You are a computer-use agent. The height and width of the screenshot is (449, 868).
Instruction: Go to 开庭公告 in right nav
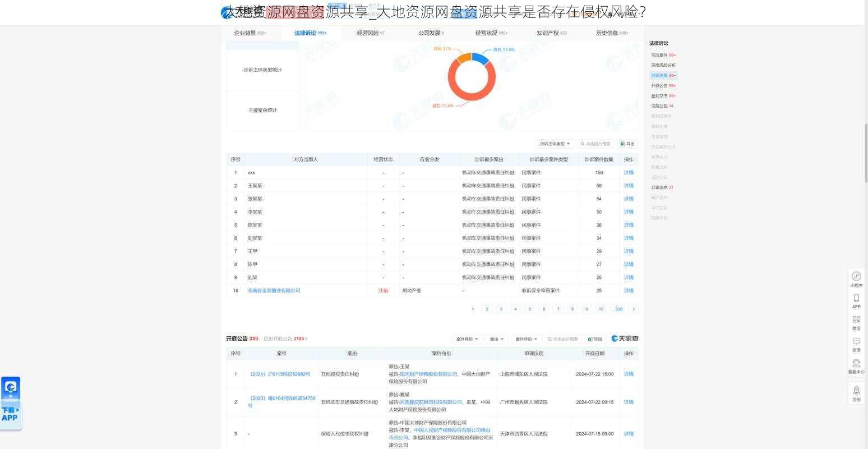[663, 86]
